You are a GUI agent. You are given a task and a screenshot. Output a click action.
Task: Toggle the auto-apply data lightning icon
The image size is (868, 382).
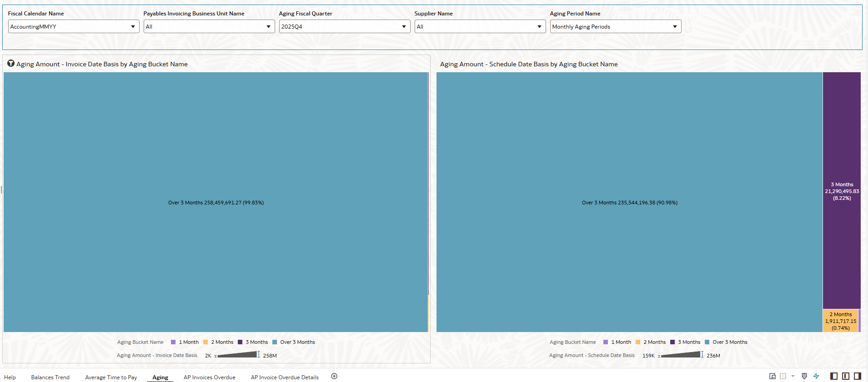pyautogui.click(x=816, y=376)
